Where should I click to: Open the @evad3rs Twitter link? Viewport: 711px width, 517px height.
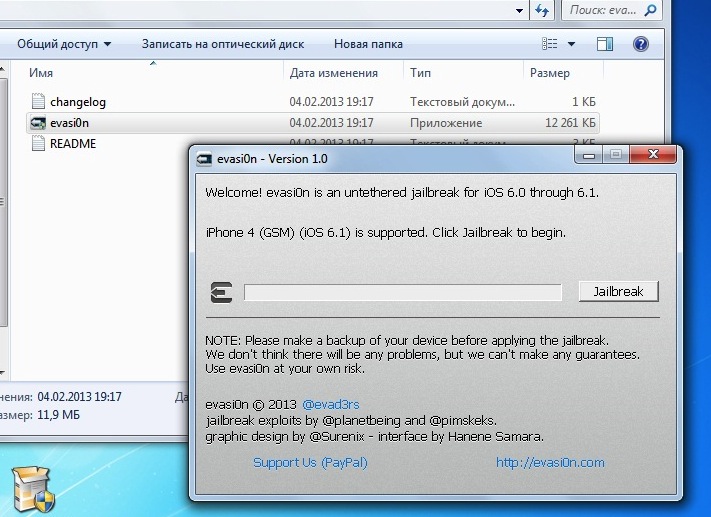click(331, 404)
